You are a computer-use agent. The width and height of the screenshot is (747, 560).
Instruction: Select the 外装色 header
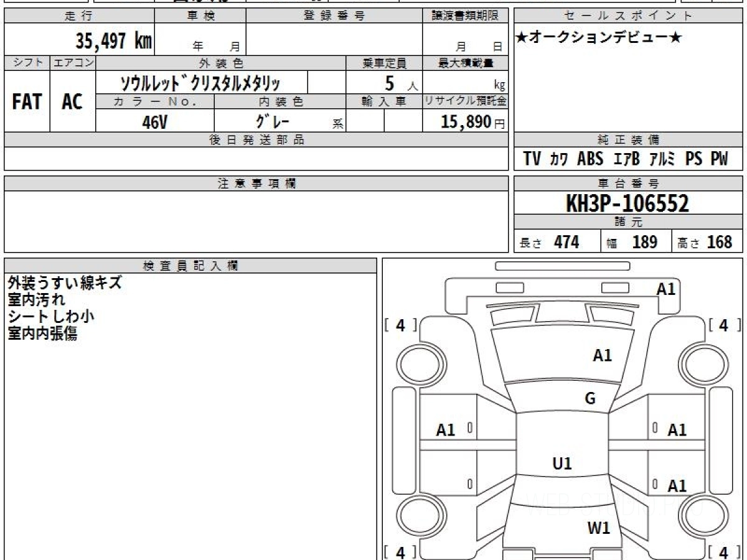[221, 63]
